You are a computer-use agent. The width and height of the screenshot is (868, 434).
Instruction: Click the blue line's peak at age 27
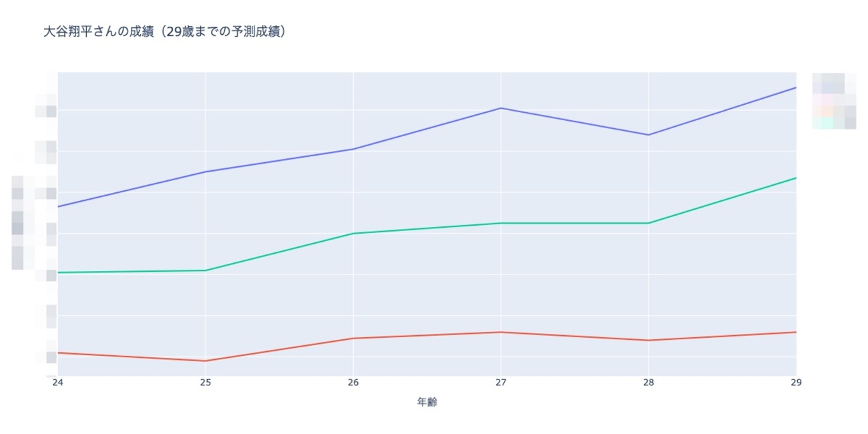501,108
